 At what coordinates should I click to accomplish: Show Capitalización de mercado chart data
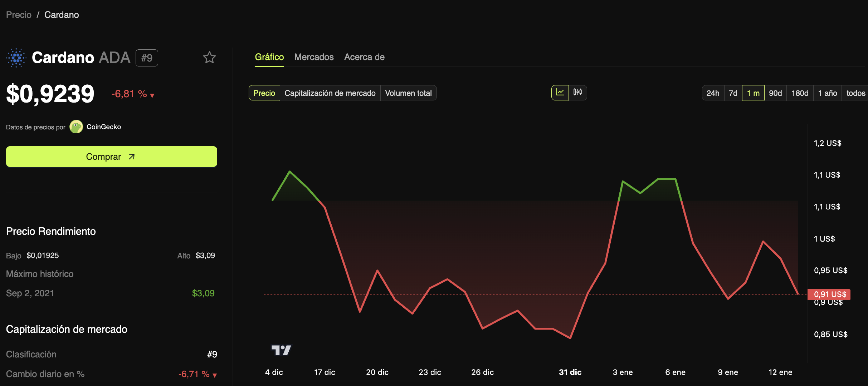point(330,93)
